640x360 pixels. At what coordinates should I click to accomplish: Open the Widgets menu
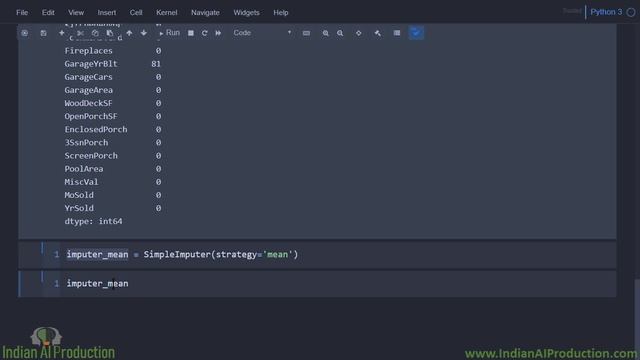click(x=247, y=13)
